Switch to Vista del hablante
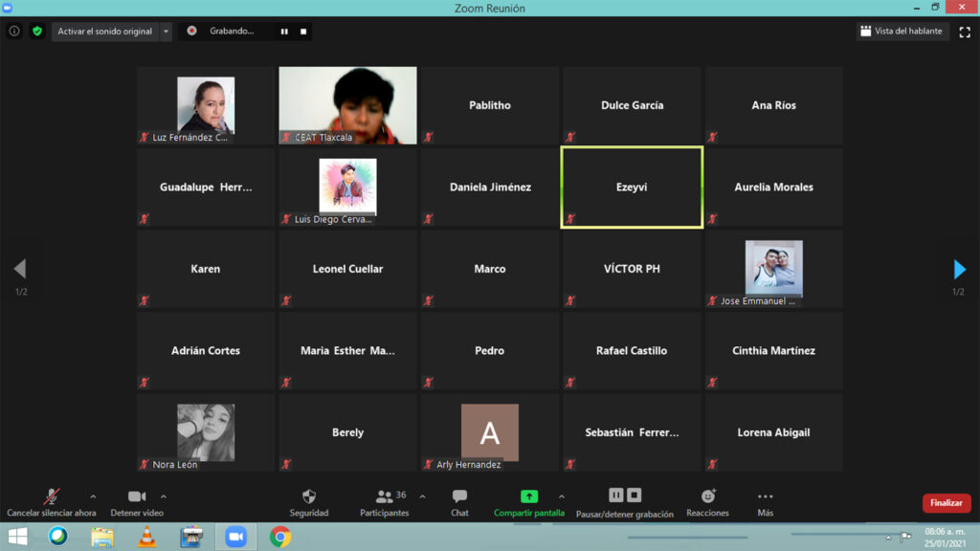This screenshot has height=551, width=980. coord(901,31)
